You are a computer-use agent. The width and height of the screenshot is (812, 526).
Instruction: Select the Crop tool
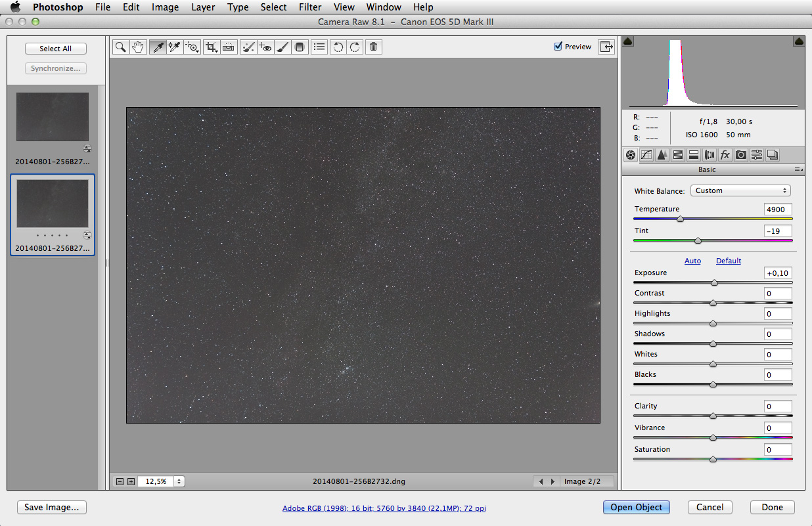tap(212, 47)
